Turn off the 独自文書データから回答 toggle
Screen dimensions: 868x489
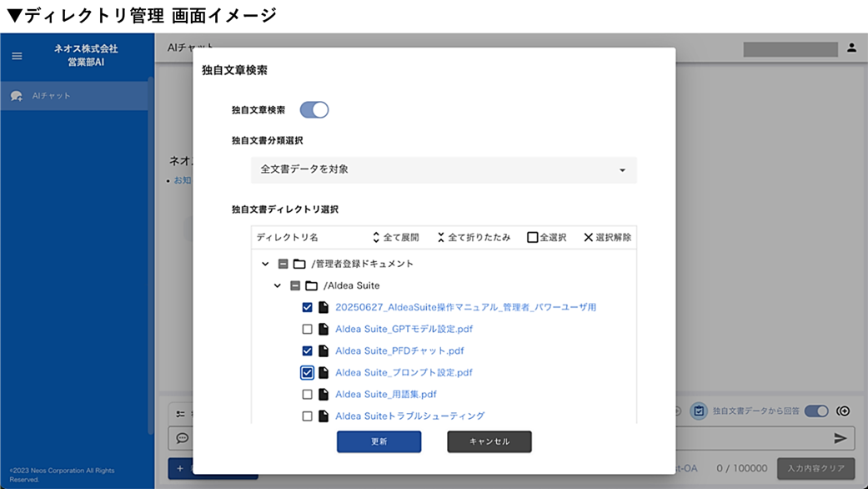coord(815,411)
